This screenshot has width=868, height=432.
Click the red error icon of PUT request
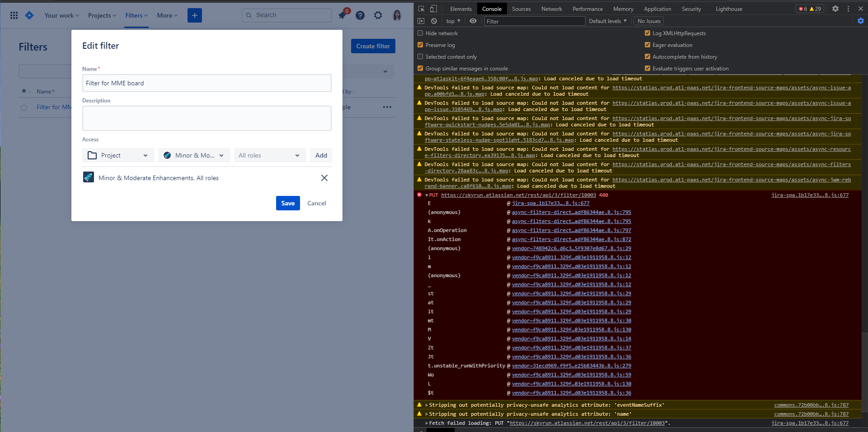point(419,195)
